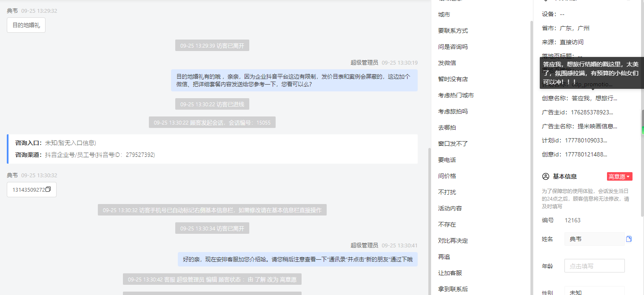Click the 年龄 input field

click(x=594, y=266)
